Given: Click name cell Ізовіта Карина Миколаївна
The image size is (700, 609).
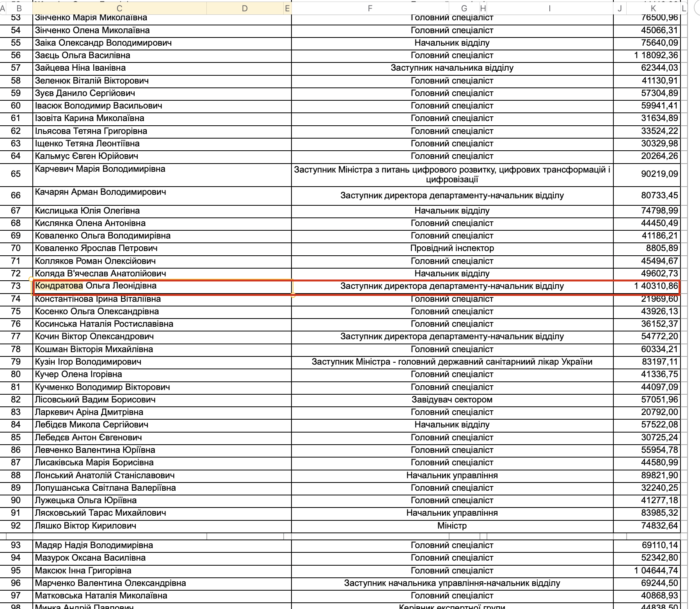Looking at the screenshot, I should coord(162,118).
